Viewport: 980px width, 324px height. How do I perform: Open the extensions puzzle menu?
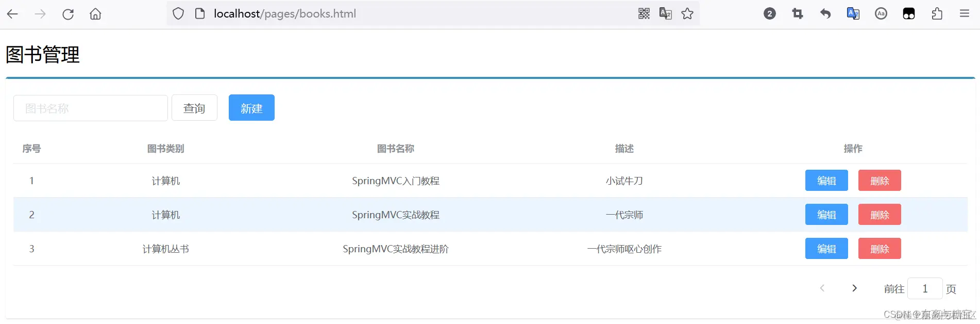tap(937, 14)
